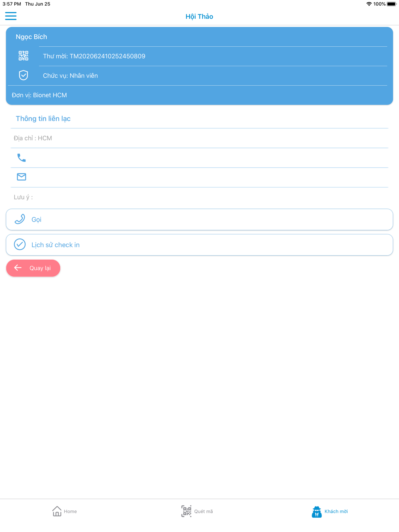The image size is (399, 532).
Task: Tap the back arrow icon in Quay lại
Action: point(18,268)
